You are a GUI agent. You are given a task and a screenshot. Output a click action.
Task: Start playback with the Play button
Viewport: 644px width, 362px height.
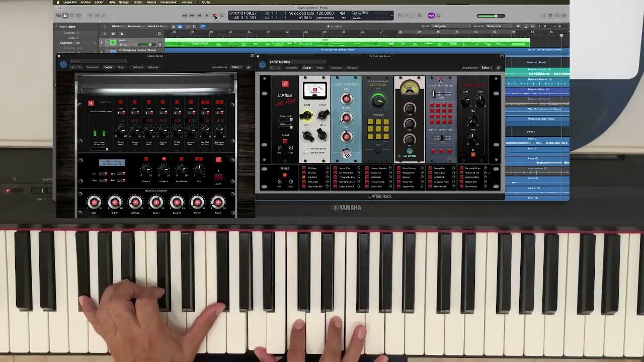click(207, 16)
